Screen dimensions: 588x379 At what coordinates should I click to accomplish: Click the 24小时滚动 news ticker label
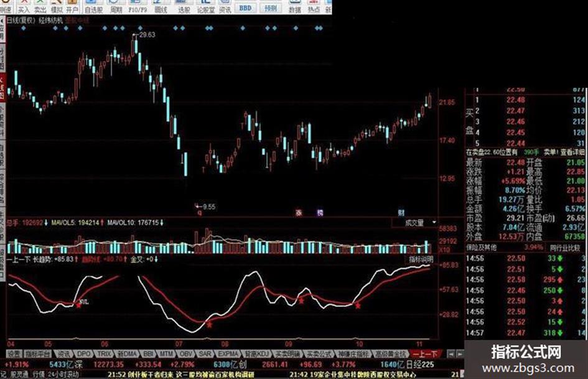tap(63, 374)
